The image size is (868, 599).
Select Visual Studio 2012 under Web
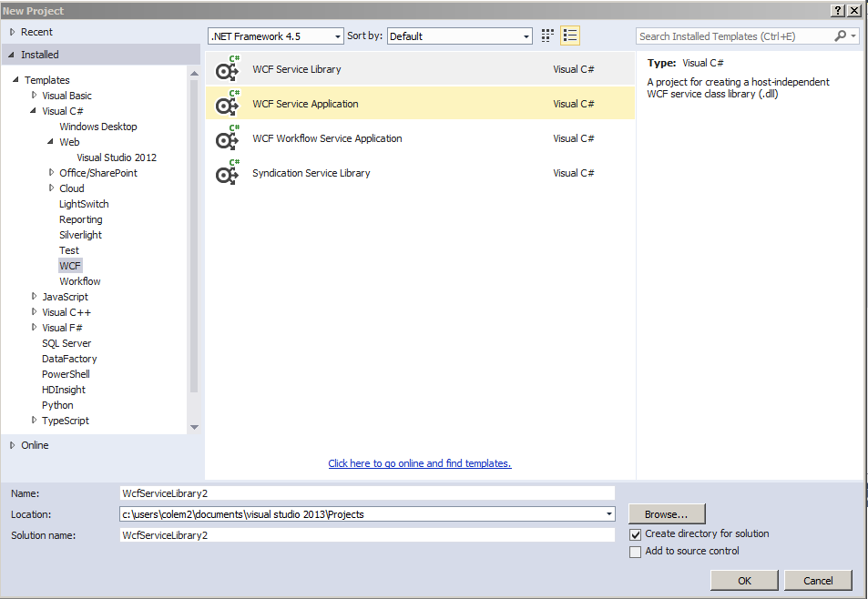click(x=117, y=157)
